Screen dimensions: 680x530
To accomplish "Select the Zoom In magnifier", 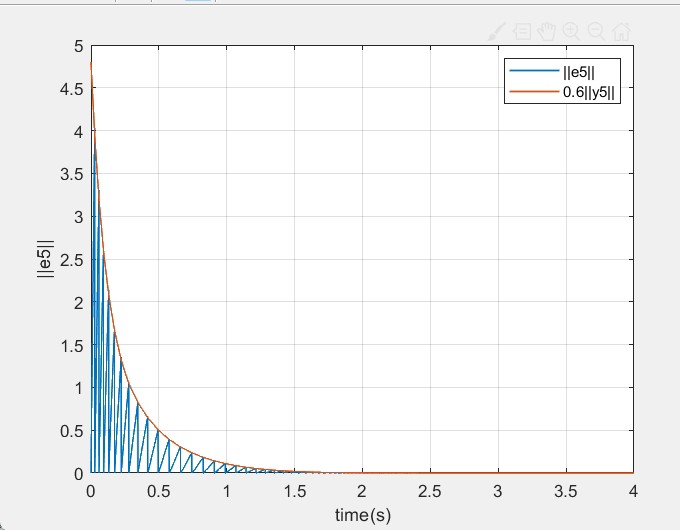I will pos(571,32).
